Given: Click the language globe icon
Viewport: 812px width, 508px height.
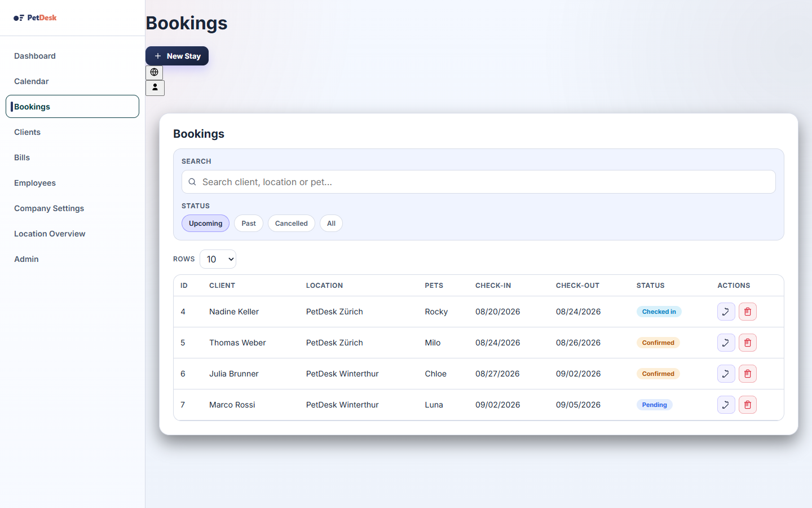Looking at the screenshot, I should pos(154,72).
